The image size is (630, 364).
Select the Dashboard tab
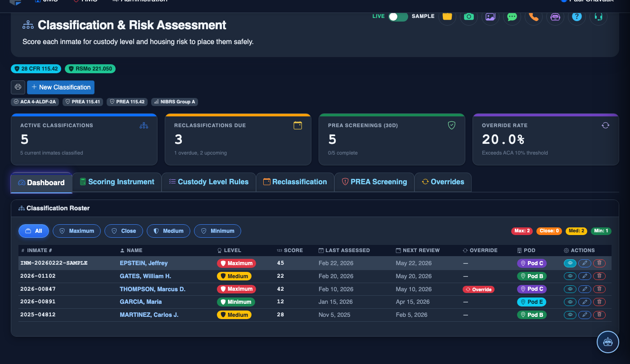(x=41, y=183)
